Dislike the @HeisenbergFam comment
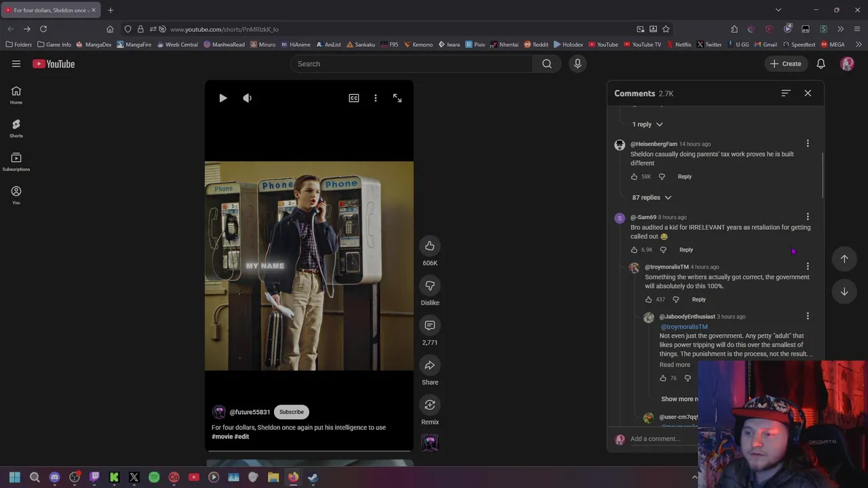Image resolution: width=868 pixels, height=488 pixels. click(662, 176)
